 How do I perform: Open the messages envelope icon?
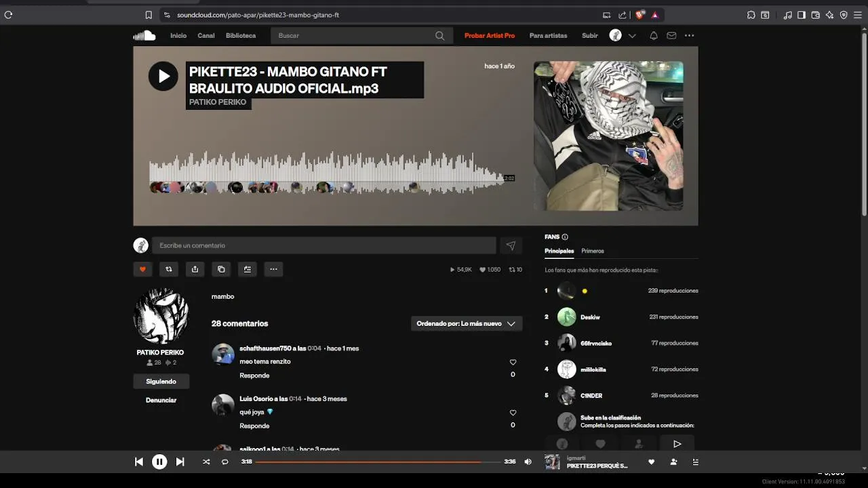point(671,35)
